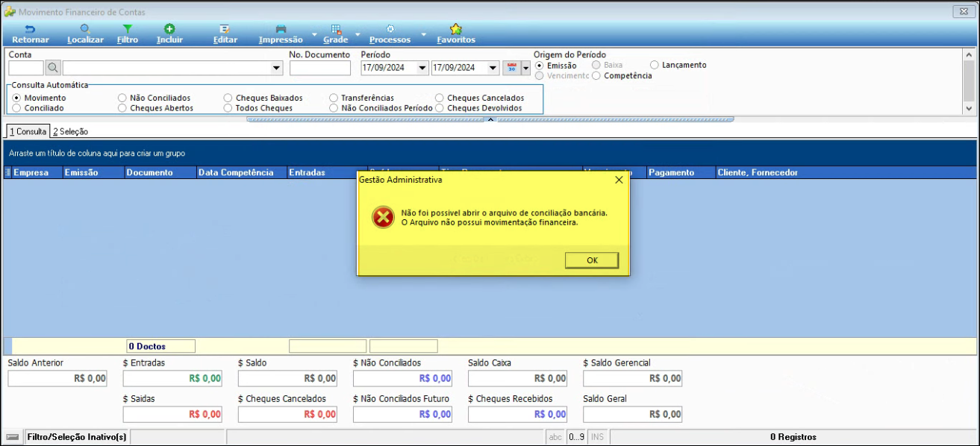Viewport: 980px width, 446px height.
Task: Click the Saldo Geral value field
Action: (x=633, y=414)
